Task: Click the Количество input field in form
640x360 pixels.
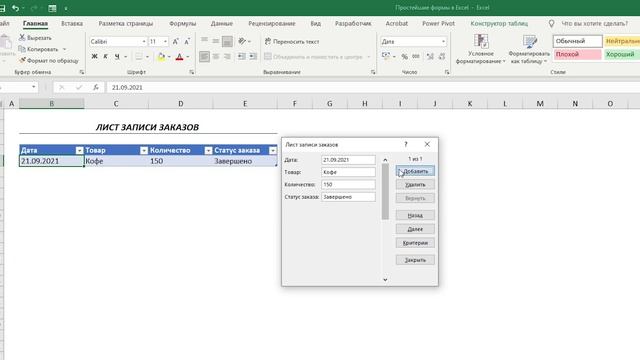Action: [x=348, y=184]
